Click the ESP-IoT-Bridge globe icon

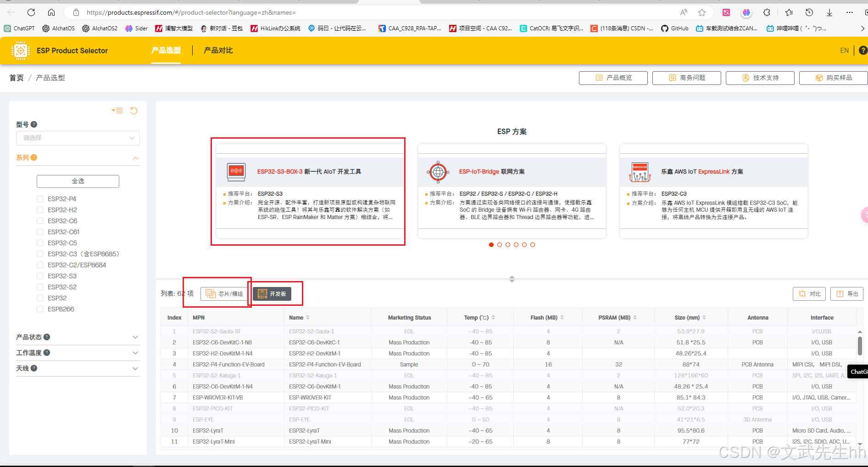tap(438, 172)
